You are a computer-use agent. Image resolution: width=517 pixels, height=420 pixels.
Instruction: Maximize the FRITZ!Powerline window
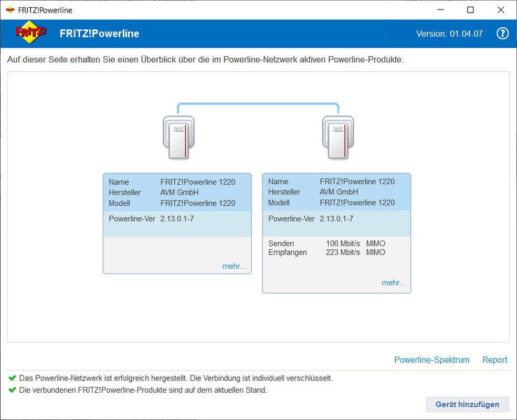pos(470,10)
